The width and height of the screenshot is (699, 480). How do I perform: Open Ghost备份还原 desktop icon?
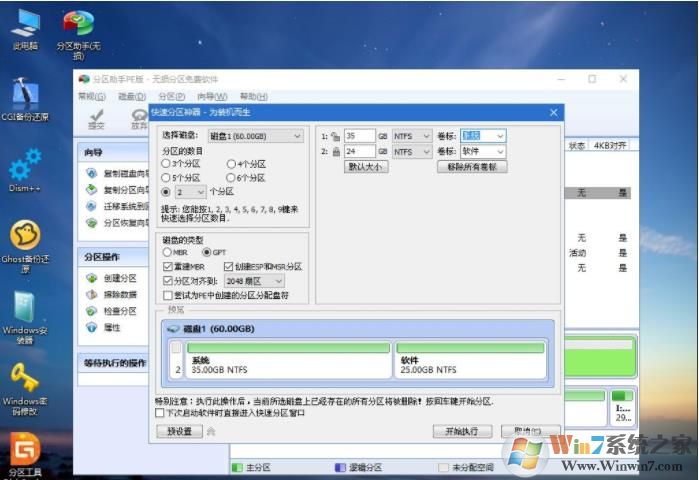(x=25, y=238)
